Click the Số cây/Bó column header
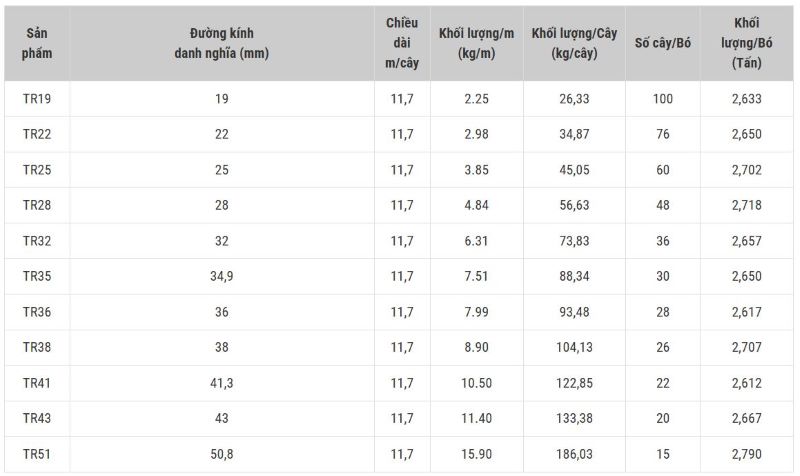This screenshot has width=800, height=476. tap(663, 43)
